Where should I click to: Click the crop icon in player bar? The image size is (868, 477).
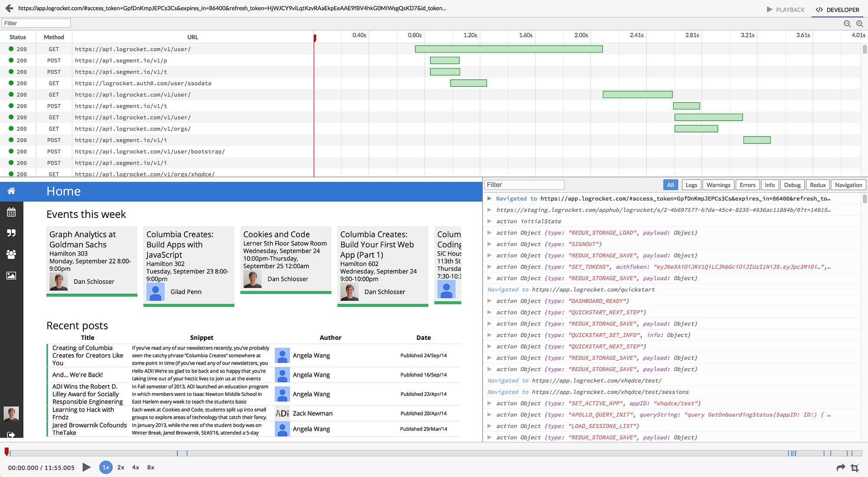[x=855, y=468]
